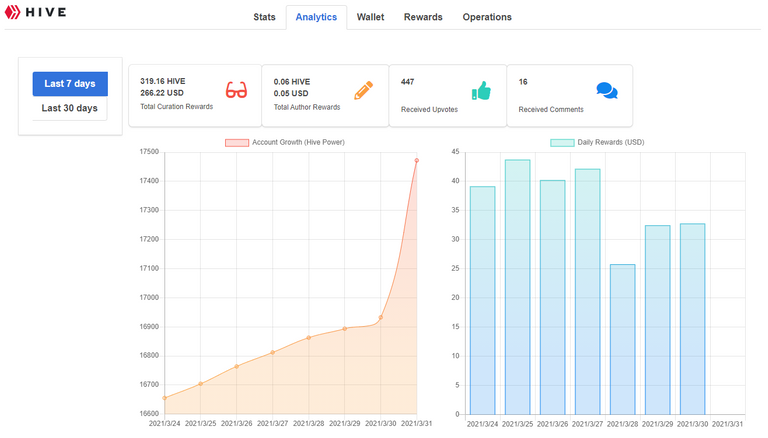Click the 319.16 HIVE curation value
Image resolution: width=768 pixels, height=438 pixels.
(x=163, y=81)
